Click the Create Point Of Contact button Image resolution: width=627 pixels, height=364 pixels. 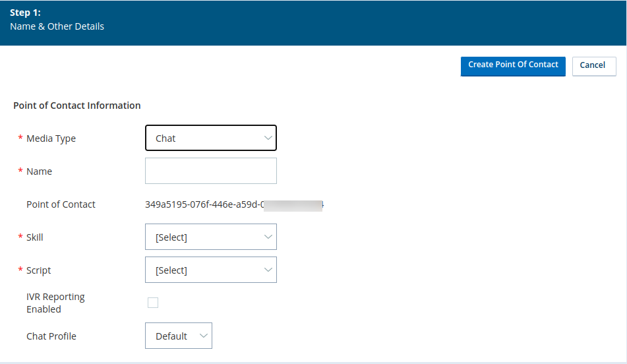pos(513,66)
